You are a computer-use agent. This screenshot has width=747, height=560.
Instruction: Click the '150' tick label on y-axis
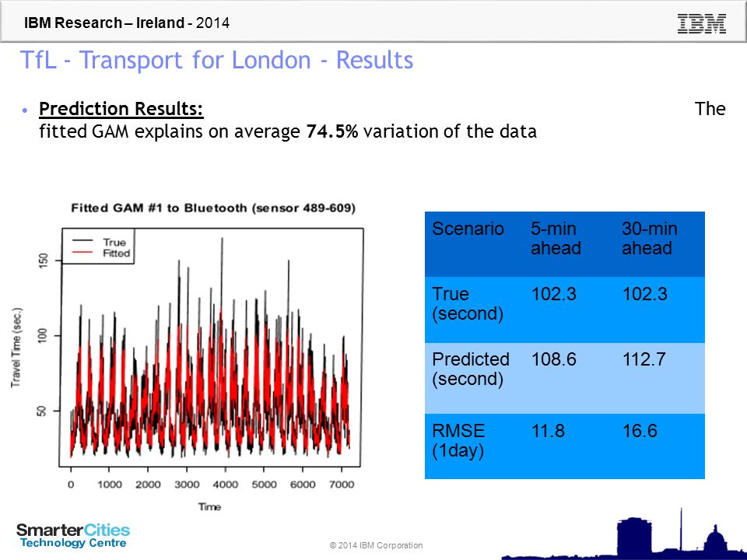[43, 261]
